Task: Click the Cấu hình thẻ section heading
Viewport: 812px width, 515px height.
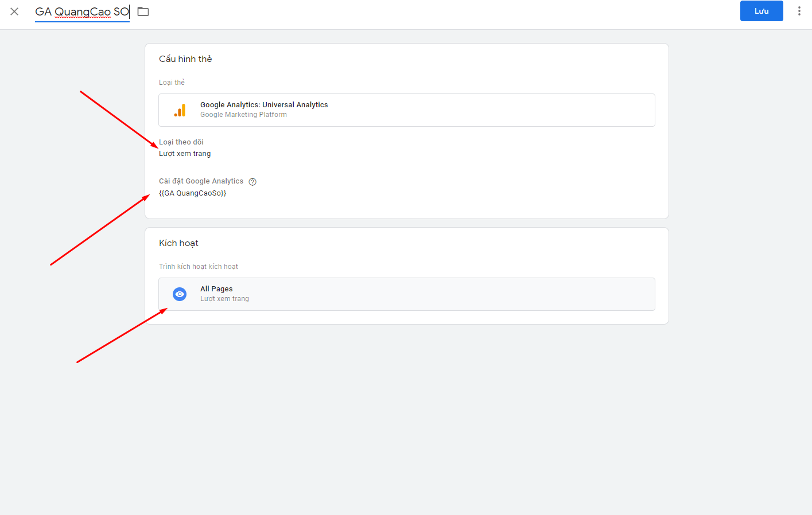Action: coord(185,59)
